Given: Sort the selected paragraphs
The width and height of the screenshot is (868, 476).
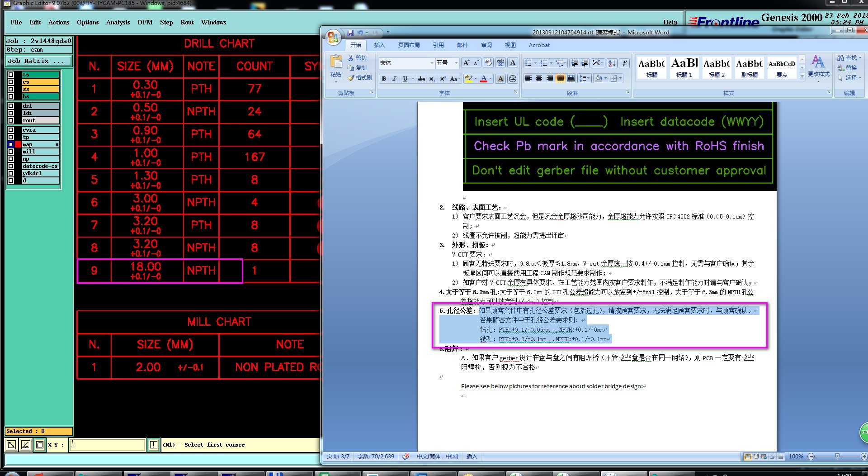Looking at the screenshot, I should click(612, 63).
